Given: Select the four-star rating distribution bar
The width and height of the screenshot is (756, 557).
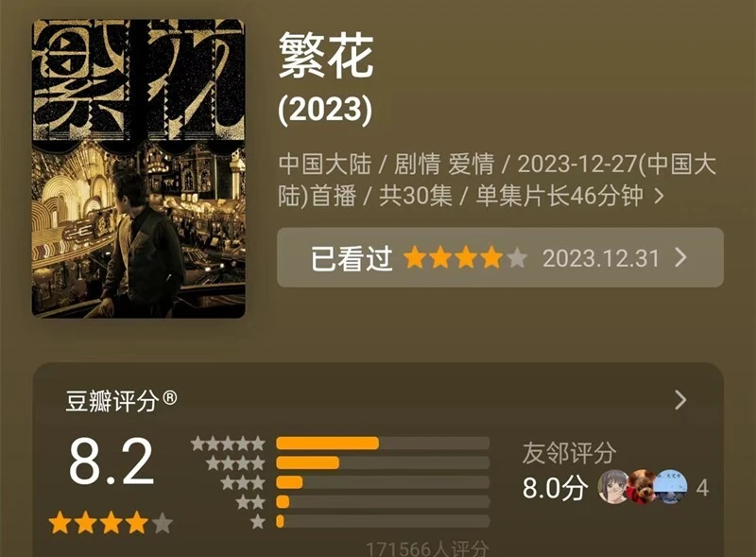Looking at the screenshot, I should click(x=383, y=462).
